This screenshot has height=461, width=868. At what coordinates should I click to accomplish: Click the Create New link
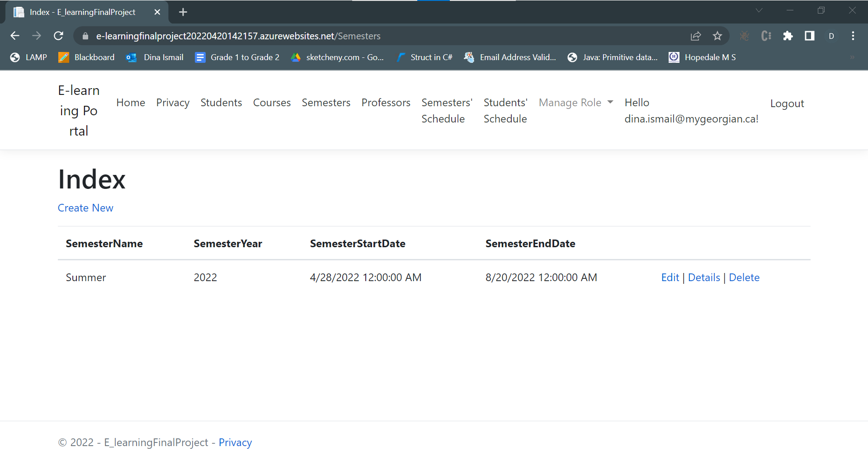[x=85, y=208]
